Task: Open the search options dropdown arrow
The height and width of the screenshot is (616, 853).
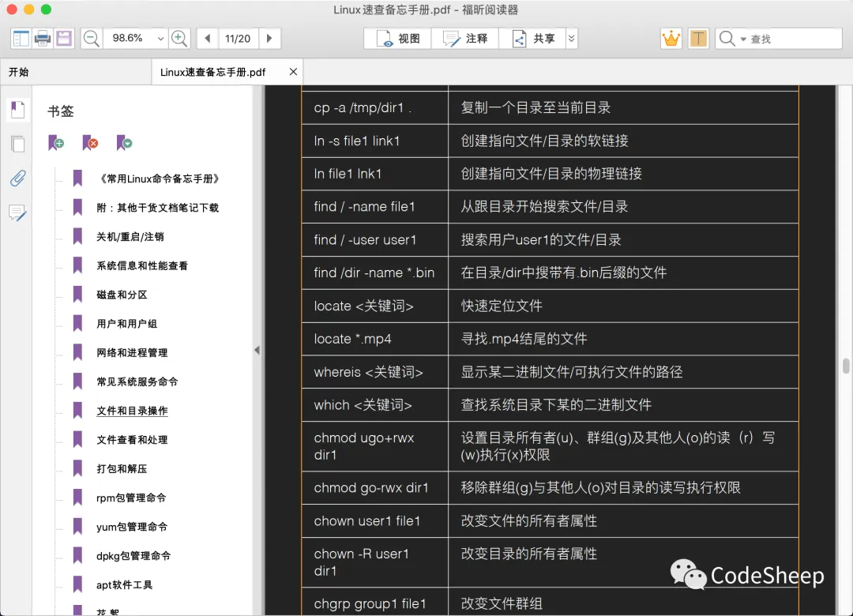Action: coord(743,39)
